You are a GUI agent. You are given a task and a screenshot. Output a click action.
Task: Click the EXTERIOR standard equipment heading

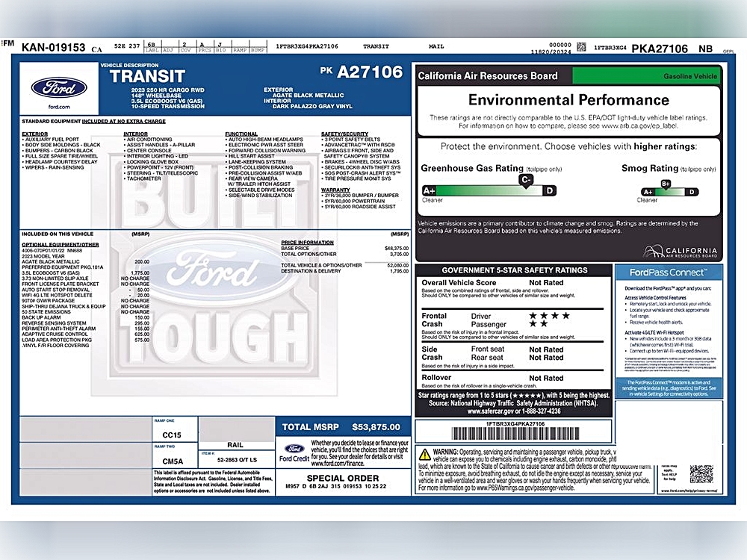click(x=35, y=134)
